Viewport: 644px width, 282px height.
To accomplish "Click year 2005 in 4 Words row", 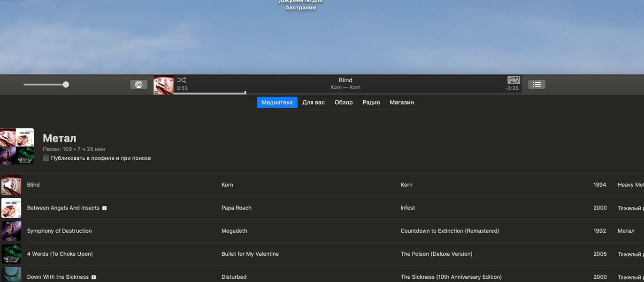I will 600,254.
